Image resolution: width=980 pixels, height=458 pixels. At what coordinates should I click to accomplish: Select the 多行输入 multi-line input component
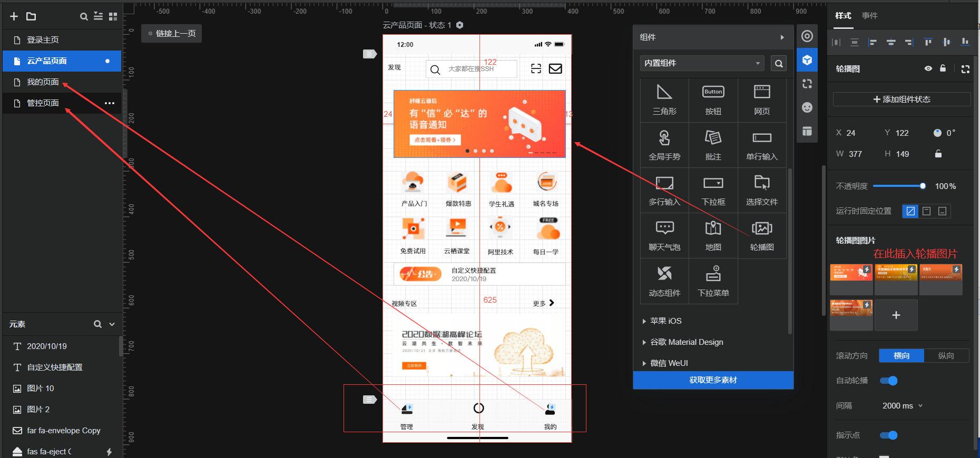tap(664, 191)
